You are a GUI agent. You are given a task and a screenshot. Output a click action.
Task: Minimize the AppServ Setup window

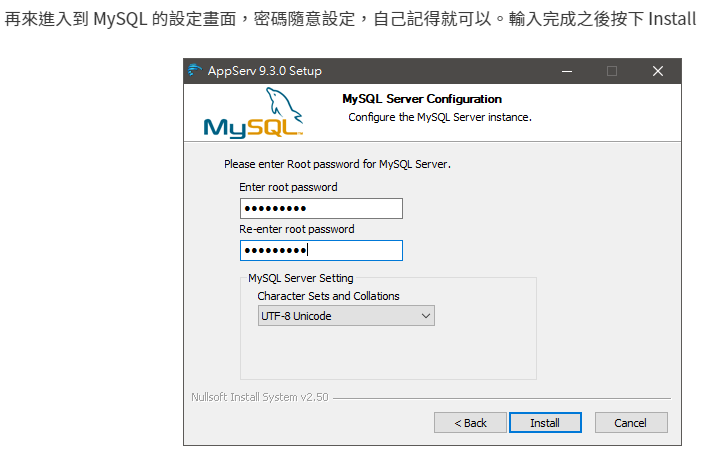[x=566, y=71]
